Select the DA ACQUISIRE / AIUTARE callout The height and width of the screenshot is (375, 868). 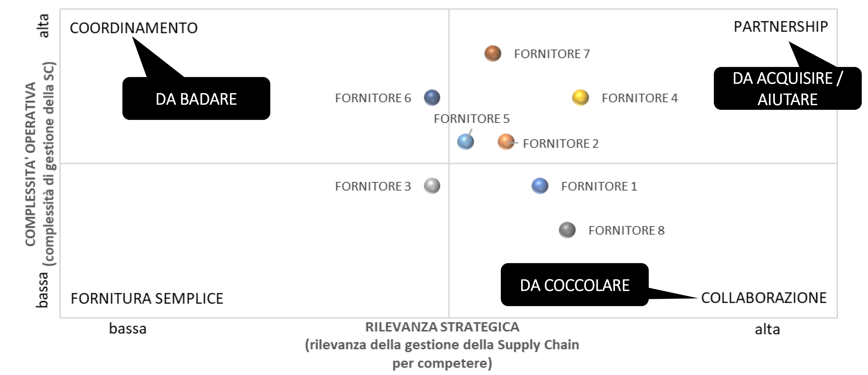pyautogui.click(x=787, y=88)
